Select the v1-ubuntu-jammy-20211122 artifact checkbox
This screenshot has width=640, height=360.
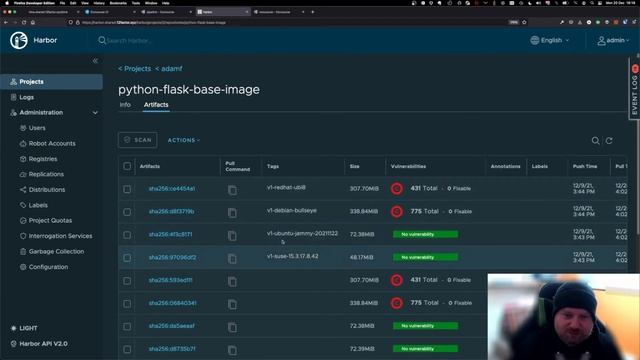pyautogui.click(x=127, y=235)
